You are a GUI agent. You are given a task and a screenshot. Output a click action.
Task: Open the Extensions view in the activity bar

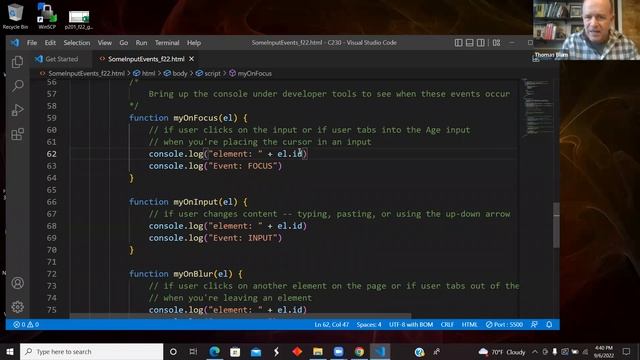[x=17, y=134]
